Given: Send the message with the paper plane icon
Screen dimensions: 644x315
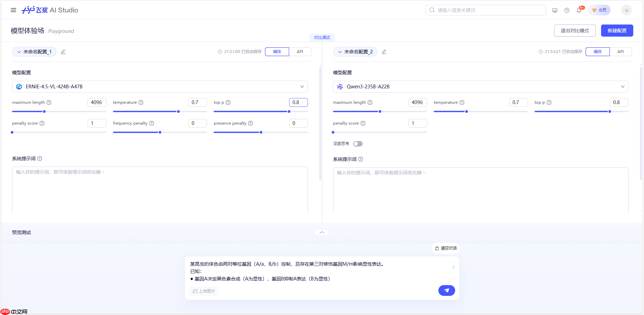Looking at the screenshot, I should click(x=446, y=290).
